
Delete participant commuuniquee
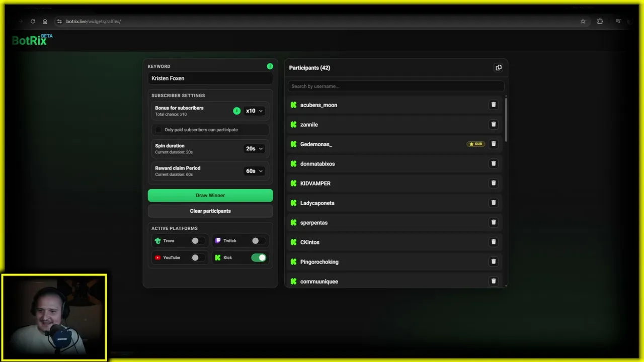[x=494, y=281]
